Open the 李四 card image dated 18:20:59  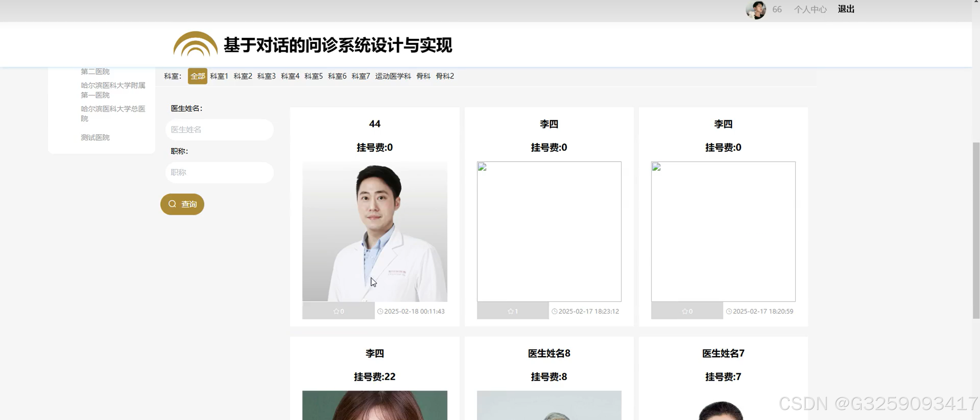pos(723,231)
